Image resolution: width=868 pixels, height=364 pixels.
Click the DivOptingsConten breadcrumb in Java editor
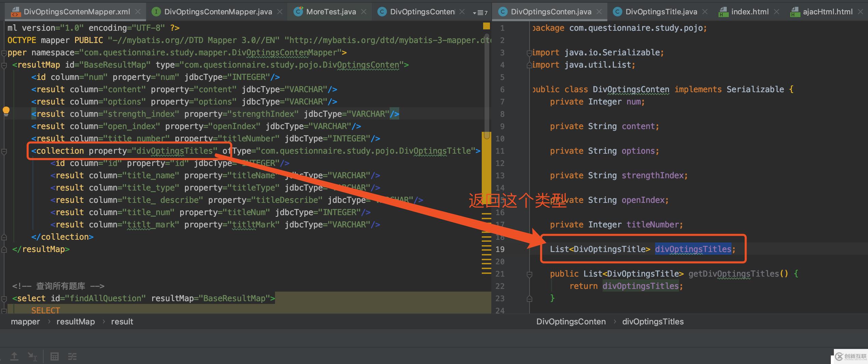tap(571, 322)
